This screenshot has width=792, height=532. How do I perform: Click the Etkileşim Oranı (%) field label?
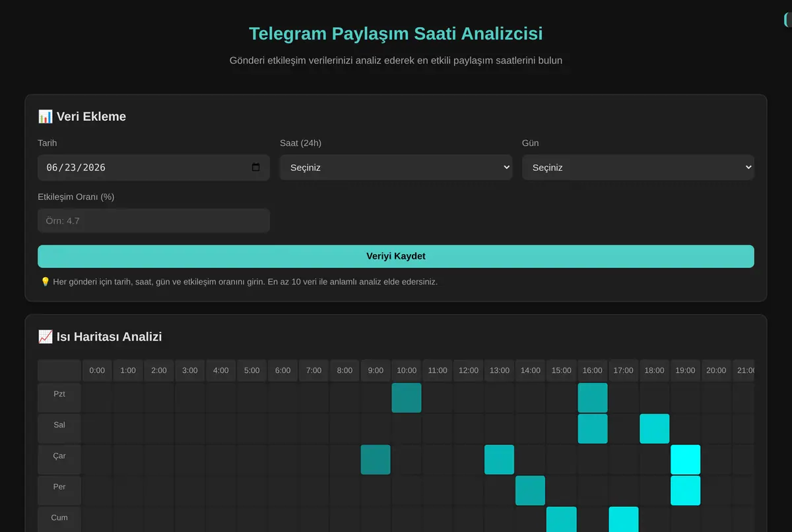tap(76, 197)
